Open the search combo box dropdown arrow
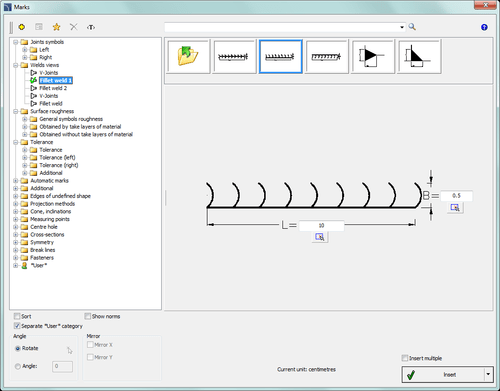 coord(402,27)
